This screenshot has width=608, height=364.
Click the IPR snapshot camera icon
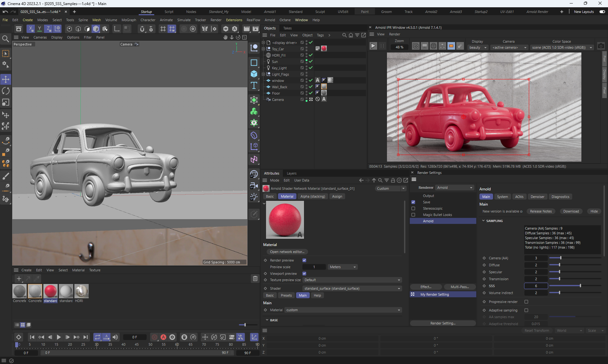click(x=601, y=46)
